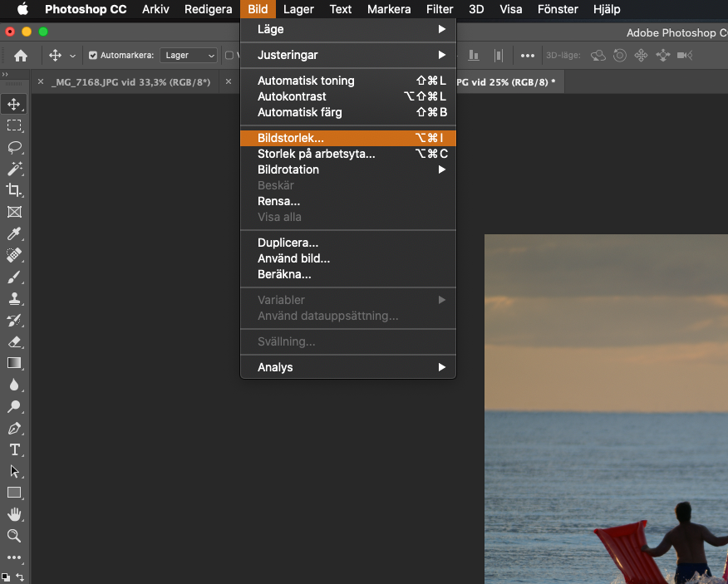Choose Rensa... menu item
Screen dimensions: 728x584
[347, 201]
